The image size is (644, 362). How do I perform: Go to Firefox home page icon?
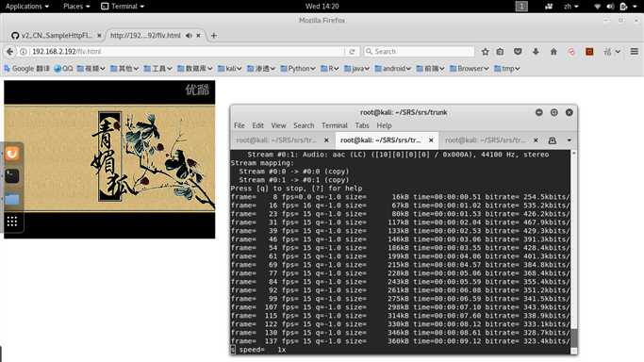[x=553, y=51]
